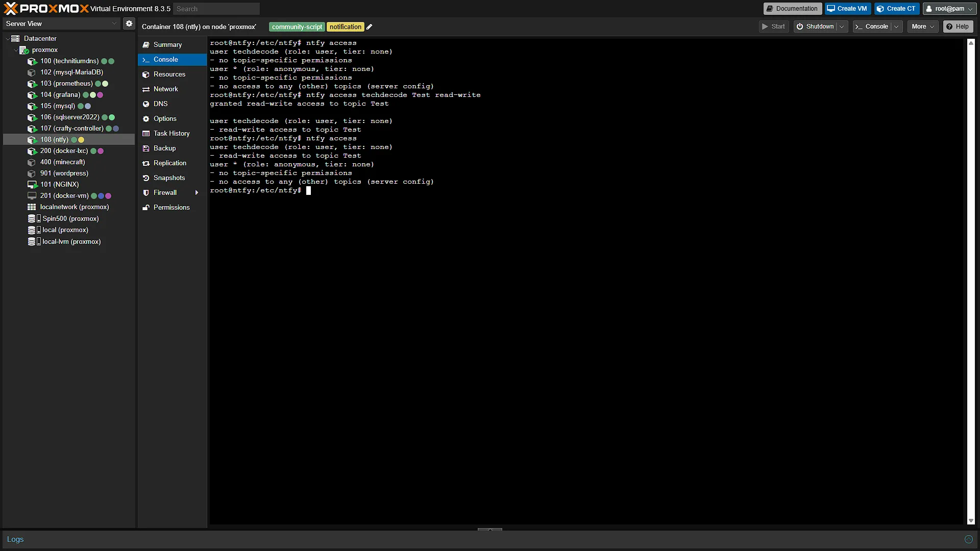Click the Resources cube icon
The width and height of the screenshot is (980, 551).
pyautogui.click(x=146, y=74)
